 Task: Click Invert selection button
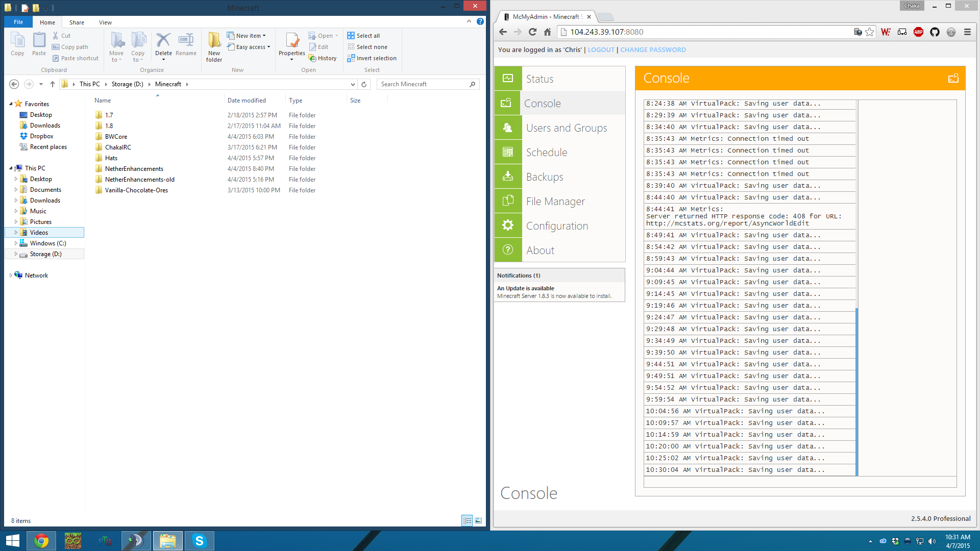tap(372, 58)
